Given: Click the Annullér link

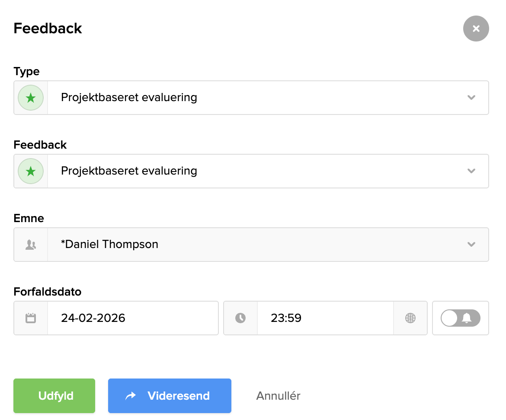Looking at the screenshot, I should [278, 396].
